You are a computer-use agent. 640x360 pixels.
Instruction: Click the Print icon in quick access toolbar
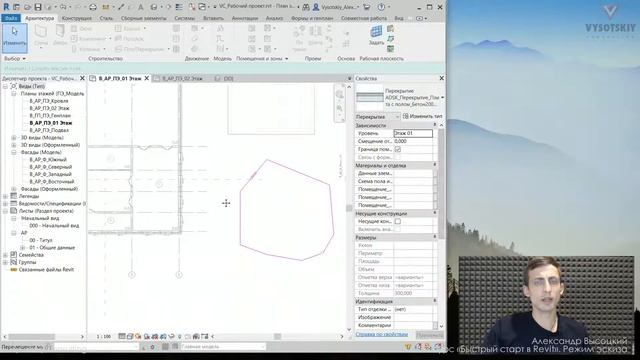pos(93,7)
